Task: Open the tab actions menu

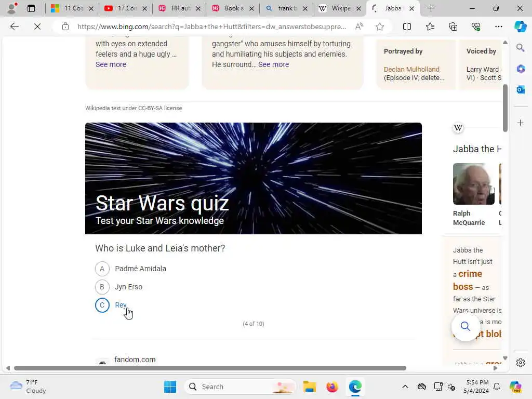Action: [x=31, y=8]
